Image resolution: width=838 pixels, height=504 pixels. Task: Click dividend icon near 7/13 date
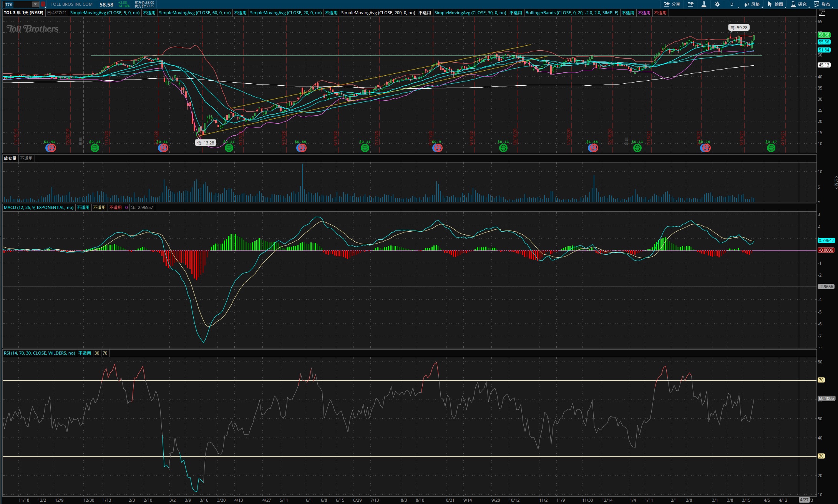[x=365, y=148]
